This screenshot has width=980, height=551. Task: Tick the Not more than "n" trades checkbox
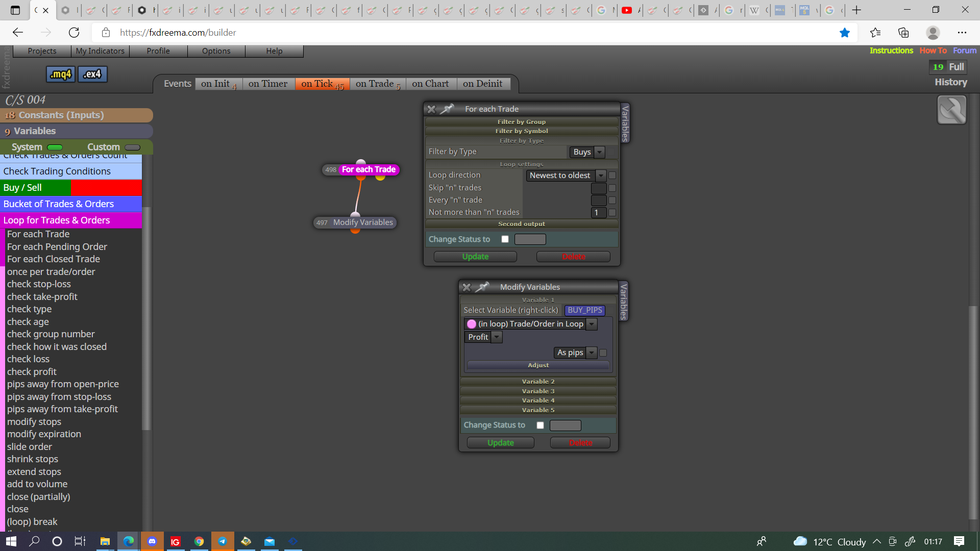612,213
